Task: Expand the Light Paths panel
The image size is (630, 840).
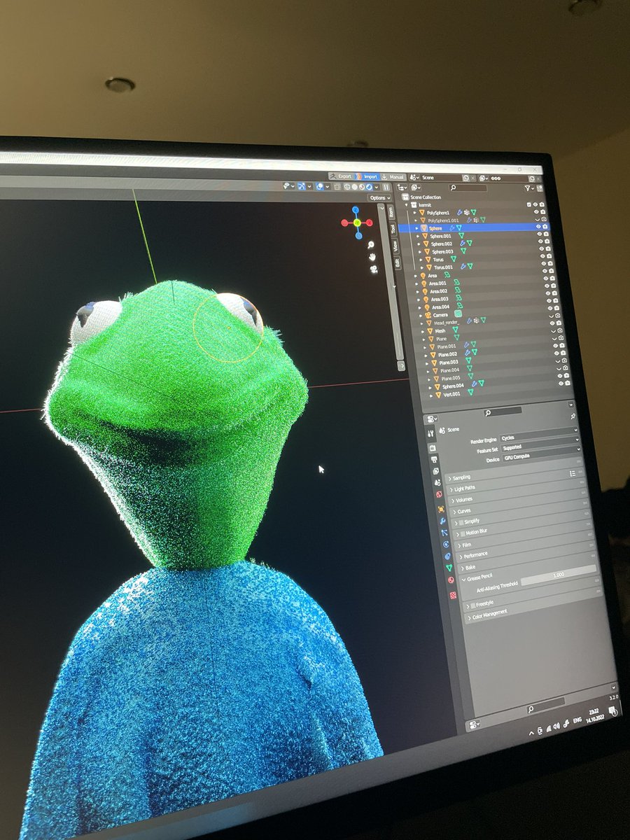Action: (451, 489)
